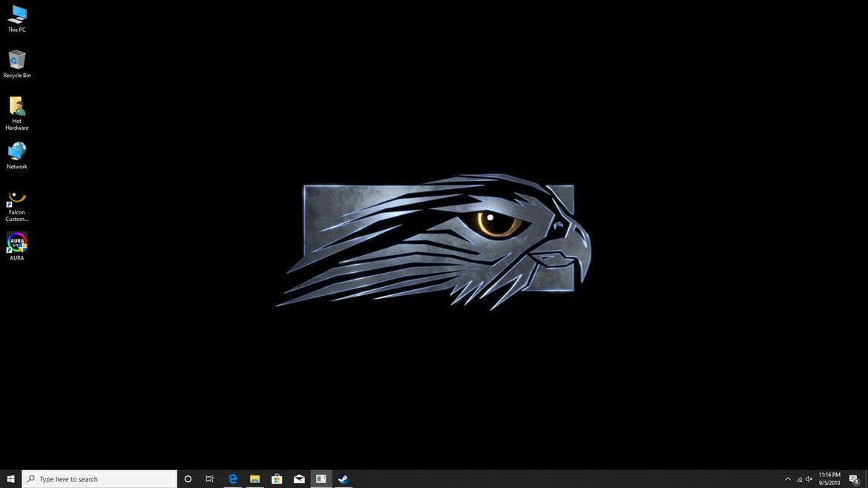This screenshot has height=488, width=868.
Task: Open Microsoft Store from the taskbar
Action: click(x=277, y=479)
